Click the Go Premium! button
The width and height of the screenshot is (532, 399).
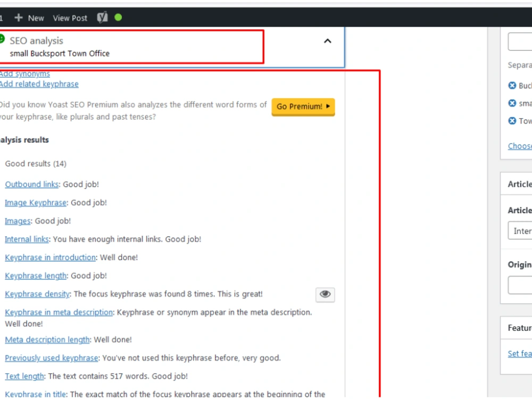click(303, 106)
